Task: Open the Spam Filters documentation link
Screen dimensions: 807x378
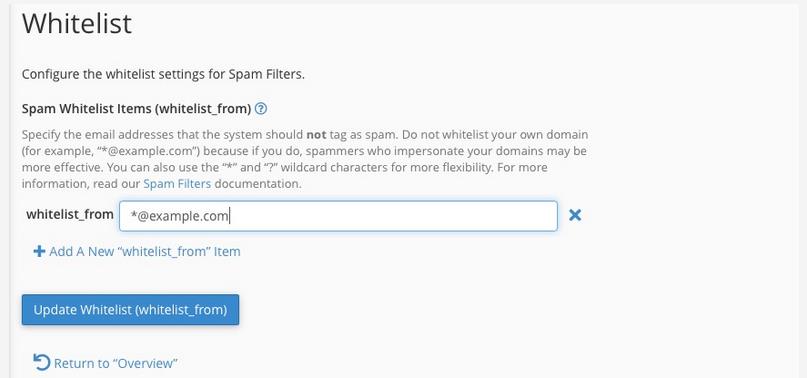Action: pos(177,184)
